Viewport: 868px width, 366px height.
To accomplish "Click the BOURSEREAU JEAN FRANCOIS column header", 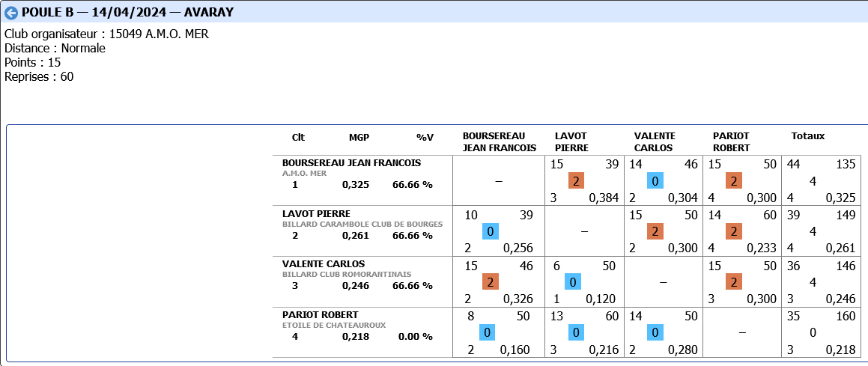I will point(500,141).
